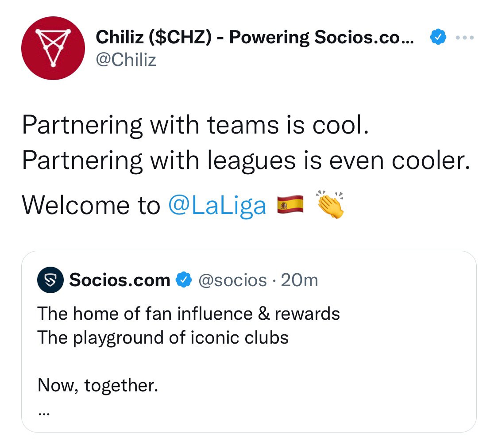Click "Partnering with leagues is even cooler." line
Image resolution: width=498 pixels, height=448 pixels.
pos(246,161)
